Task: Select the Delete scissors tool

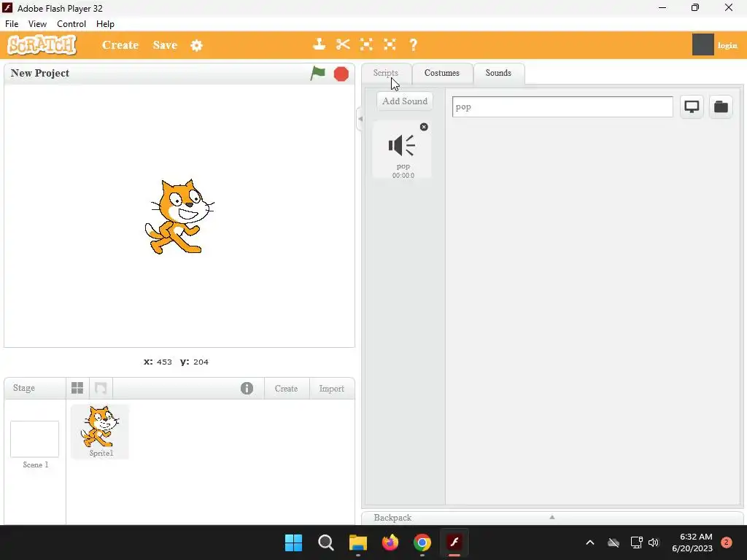Action: (343, 44)
